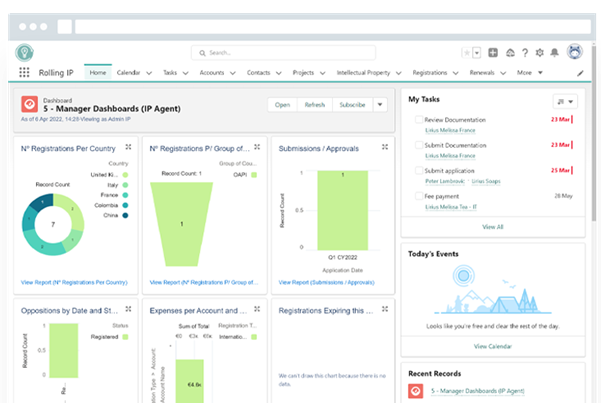Open the notifications bell
Screen dimensions: 601x403
pos(554,53)
